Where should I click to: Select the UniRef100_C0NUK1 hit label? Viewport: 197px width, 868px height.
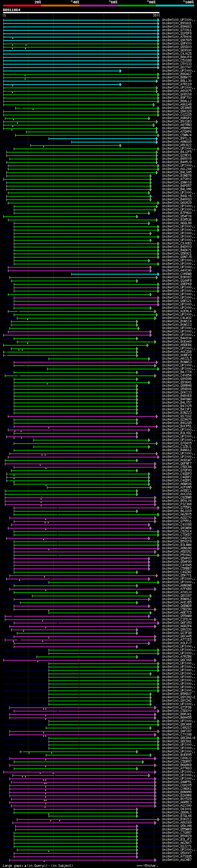pyautogui.click(x=177, y=789)
